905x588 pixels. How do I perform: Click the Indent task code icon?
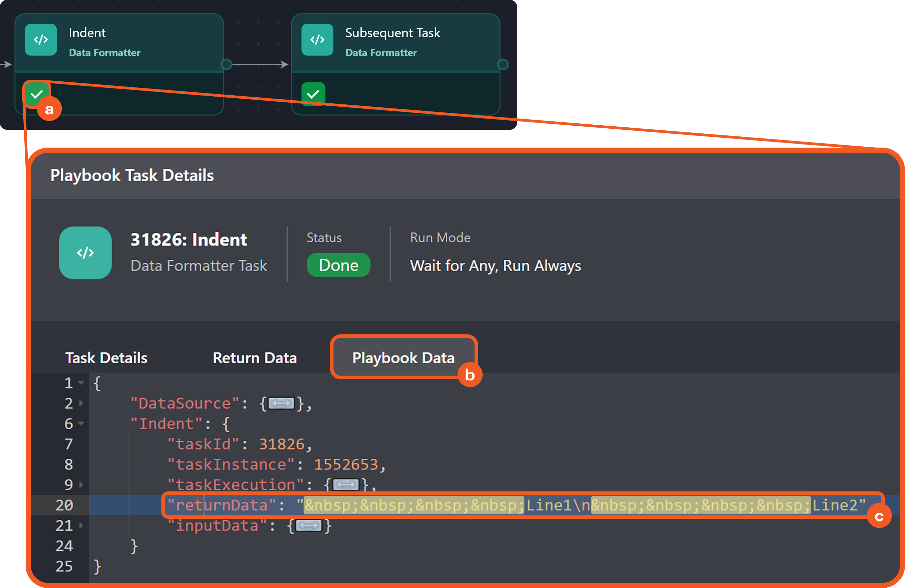point(41,40)
